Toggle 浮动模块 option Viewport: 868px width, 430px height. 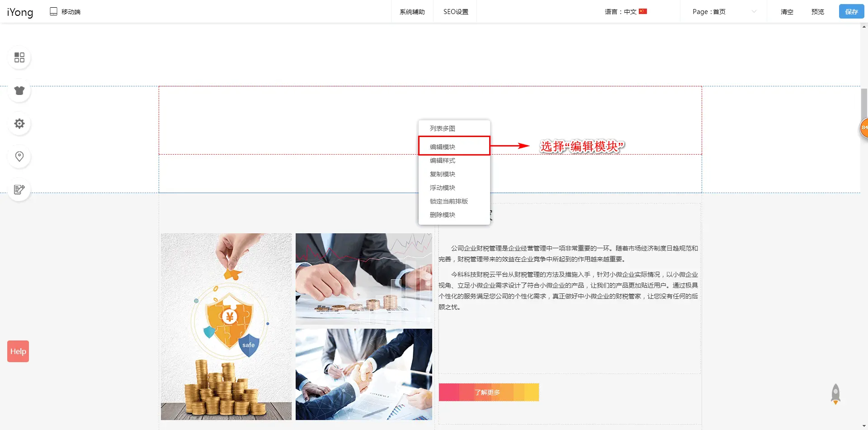point(443,188)
